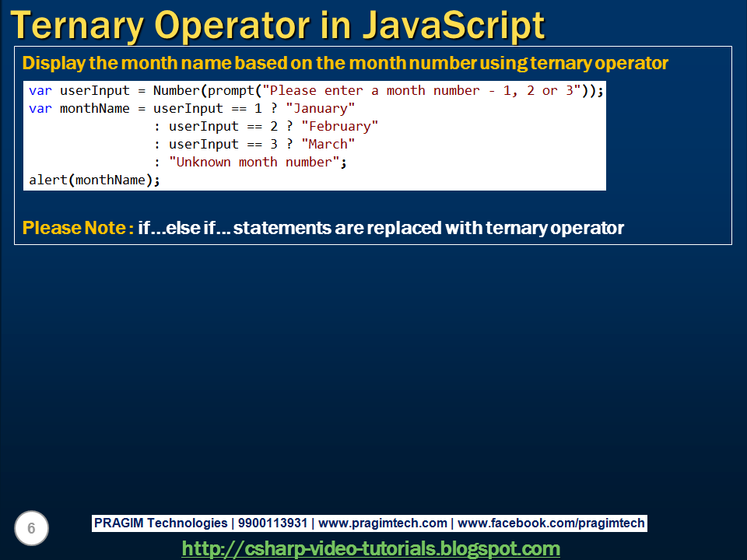This screenshot has width=747, height=560.
Task: Click the slide number circle showing 6
Action: [31, 528]
